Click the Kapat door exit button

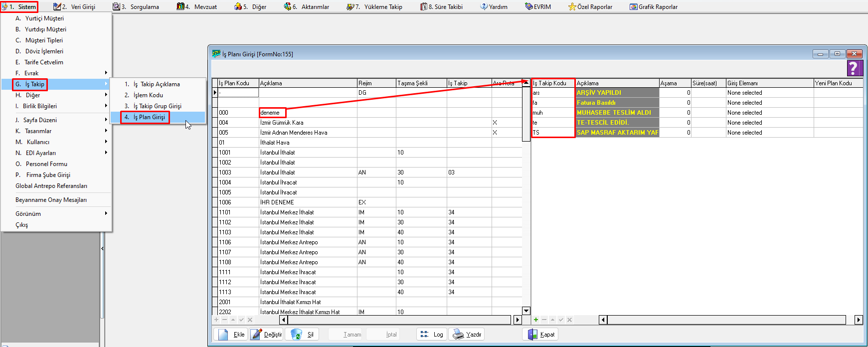click(540, 335)
